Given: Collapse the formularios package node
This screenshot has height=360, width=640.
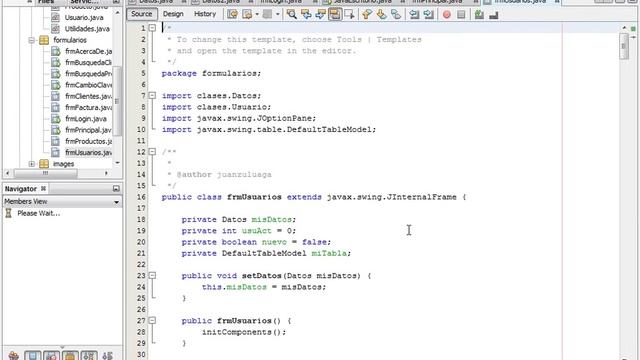Looking at the screenshot, I should point(32,40).
